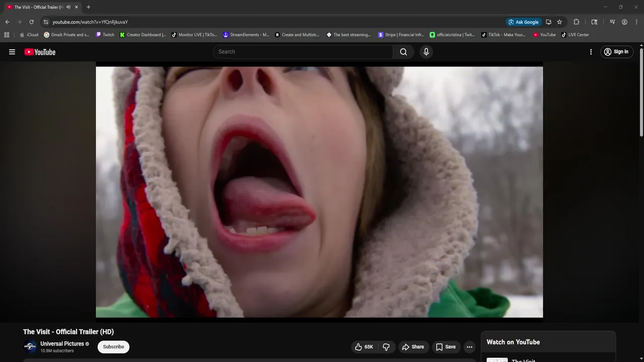Open The best streaming bookmark

click(349, 35)
